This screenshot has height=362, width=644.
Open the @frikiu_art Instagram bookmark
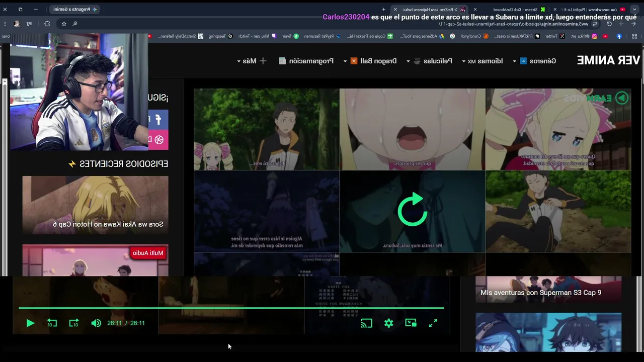point(584,36)
